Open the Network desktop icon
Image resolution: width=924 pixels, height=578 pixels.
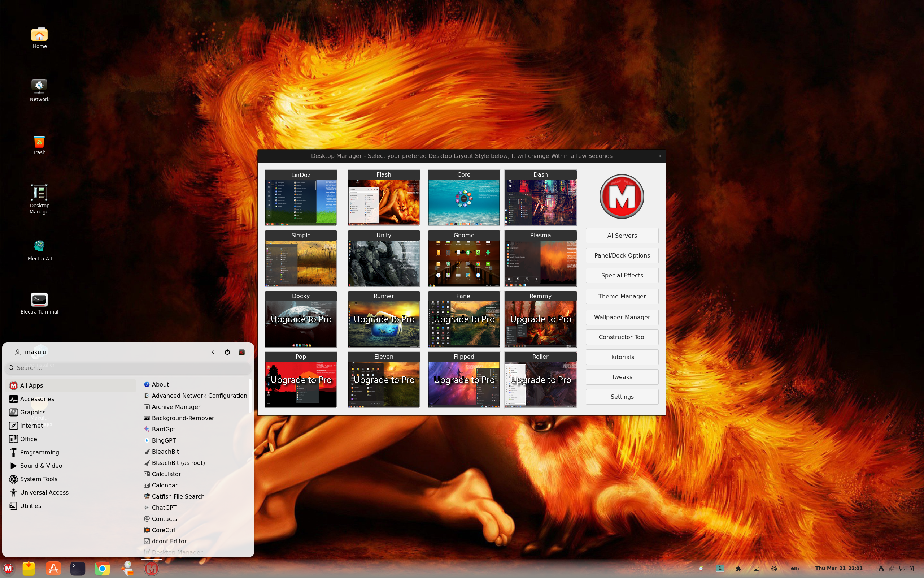pyautogui.click(x=39, y=91)
